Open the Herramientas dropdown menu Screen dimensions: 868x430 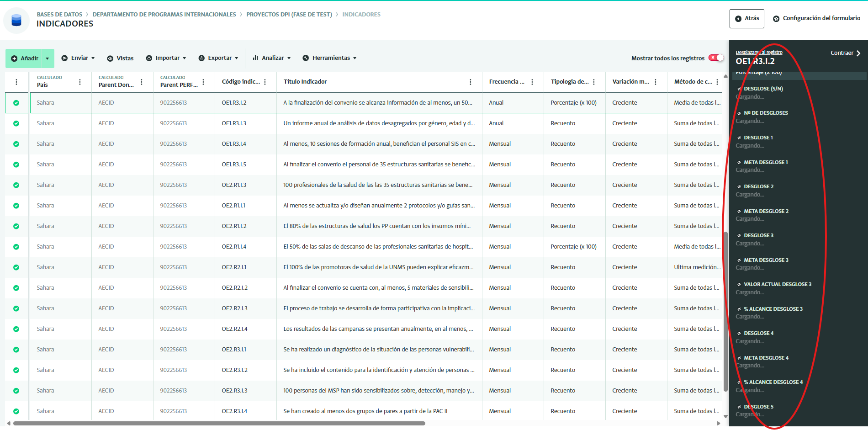[x=329, y=58]
